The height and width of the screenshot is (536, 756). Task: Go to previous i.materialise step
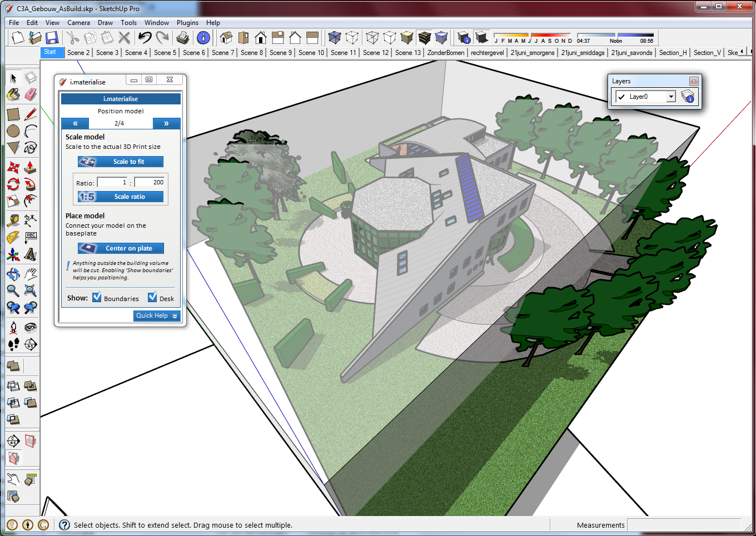76,123
